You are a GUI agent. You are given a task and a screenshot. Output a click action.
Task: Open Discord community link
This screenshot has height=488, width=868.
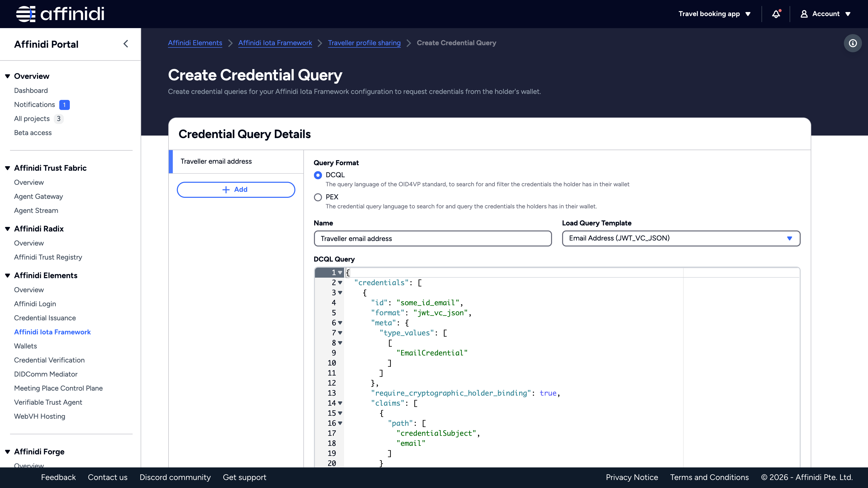175,477
